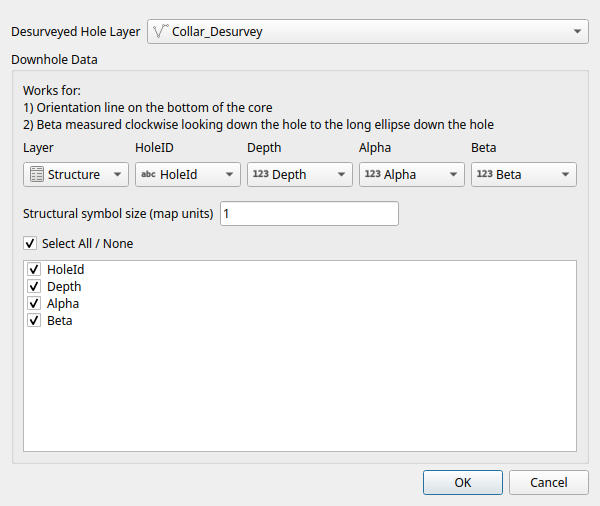Click the OK button

tap(463, 482)
